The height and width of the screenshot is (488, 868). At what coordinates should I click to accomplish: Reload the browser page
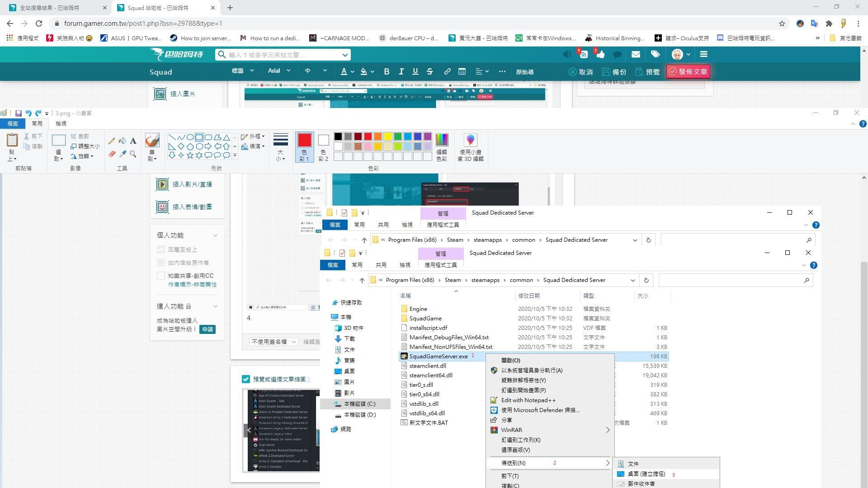[39, 23]
